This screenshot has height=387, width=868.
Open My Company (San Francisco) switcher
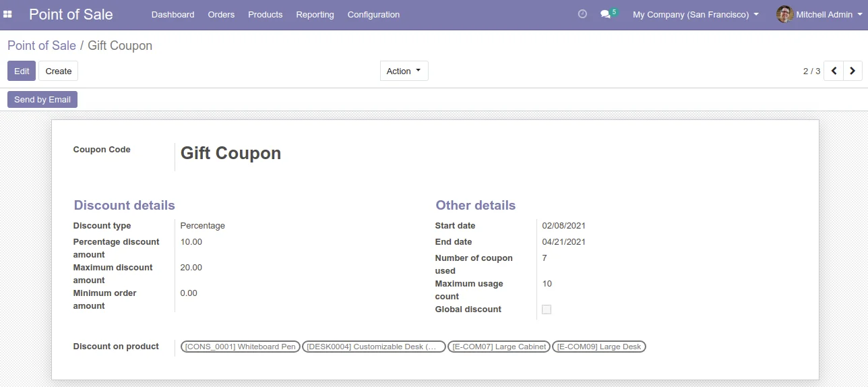pyautogui.click(x=695, y=14)
